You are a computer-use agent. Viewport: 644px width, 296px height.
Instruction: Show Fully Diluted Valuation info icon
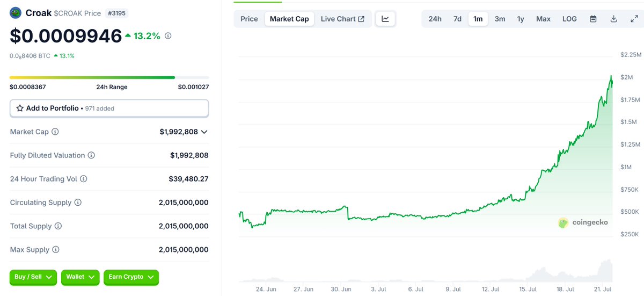tap(91, 155)
